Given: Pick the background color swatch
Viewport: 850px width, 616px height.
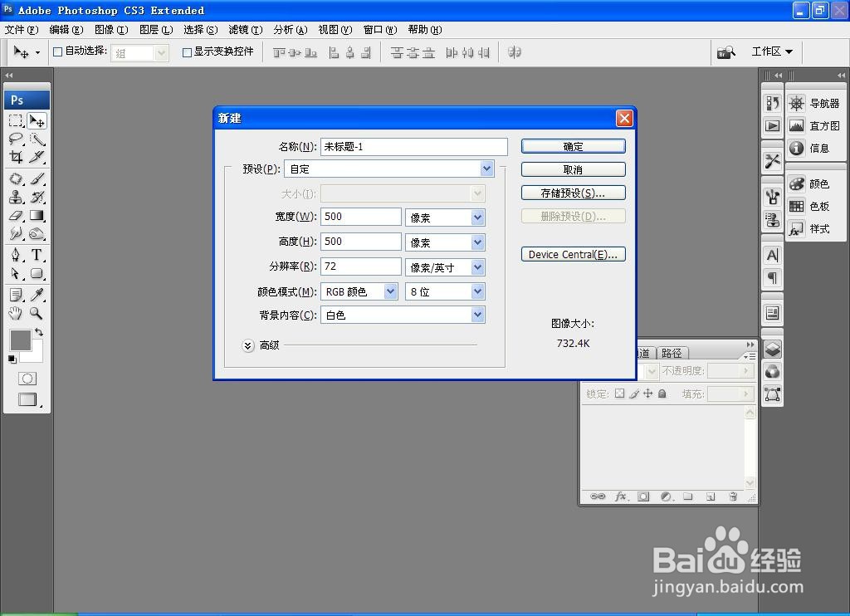Looking at the screenshot, I should pyautogui.click(x=37, y=355).
